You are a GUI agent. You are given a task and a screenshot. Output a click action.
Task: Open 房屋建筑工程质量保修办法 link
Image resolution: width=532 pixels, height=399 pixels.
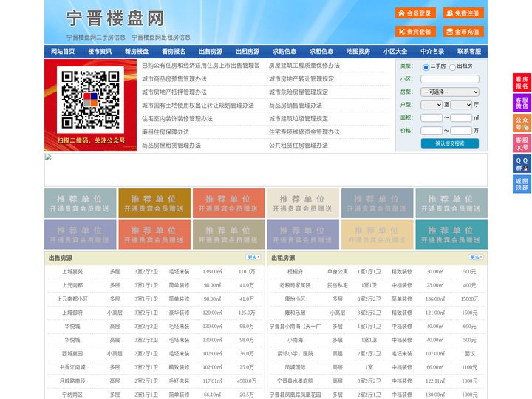304,66
